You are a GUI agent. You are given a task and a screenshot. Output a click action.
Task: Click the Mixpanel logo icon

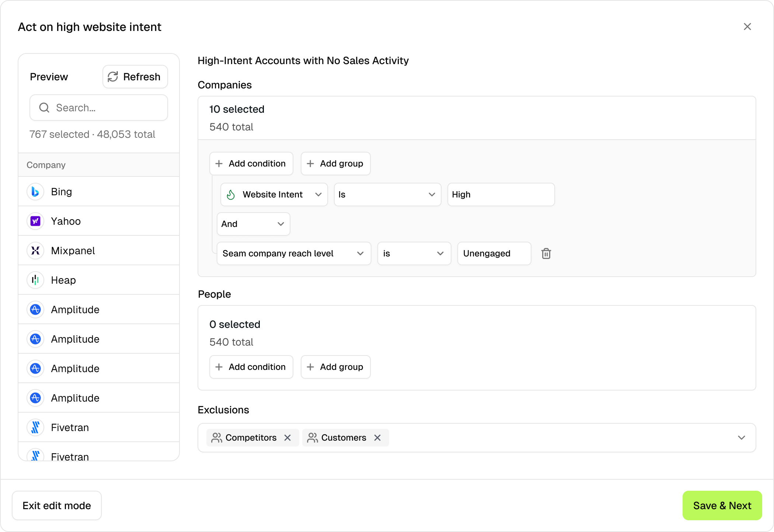(x=35, y=251)
